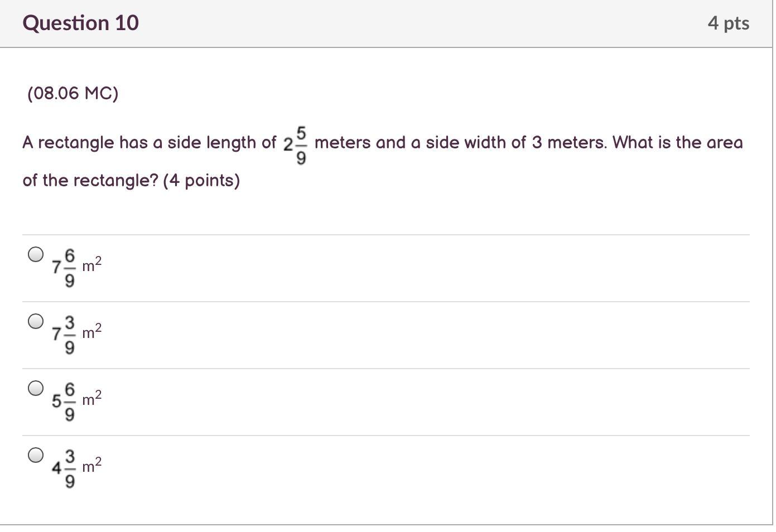Click the "4 pts" points label
The height and width of the screenshot is (532, 776).
click(x=728, y=23)
